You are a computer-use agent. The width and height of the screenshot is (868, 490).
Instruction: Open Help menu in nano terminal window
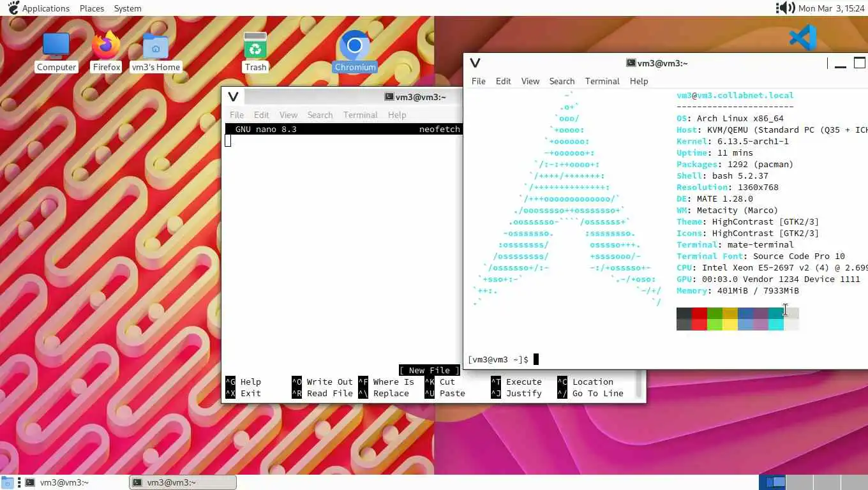click(397, 115)
